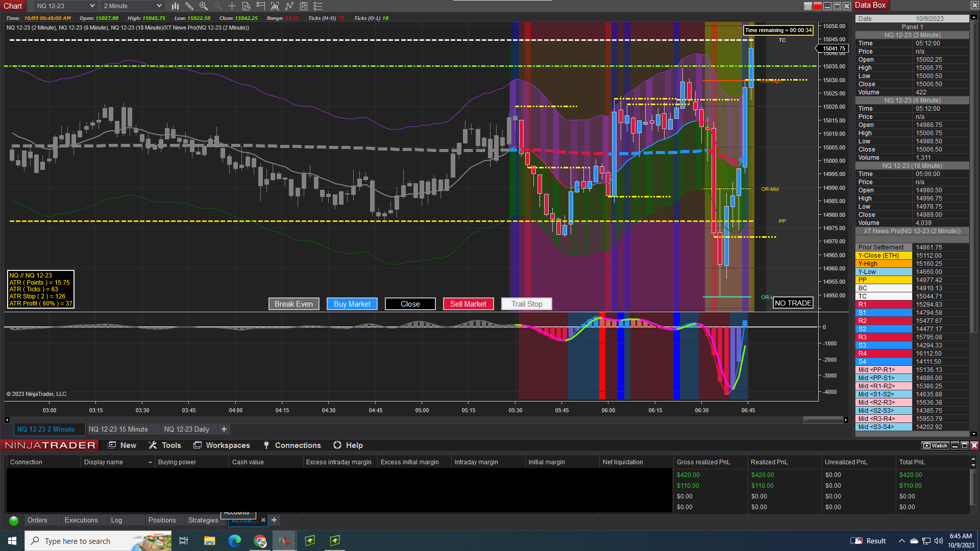
Task: Click the Buy Market button
Action: 352,304
